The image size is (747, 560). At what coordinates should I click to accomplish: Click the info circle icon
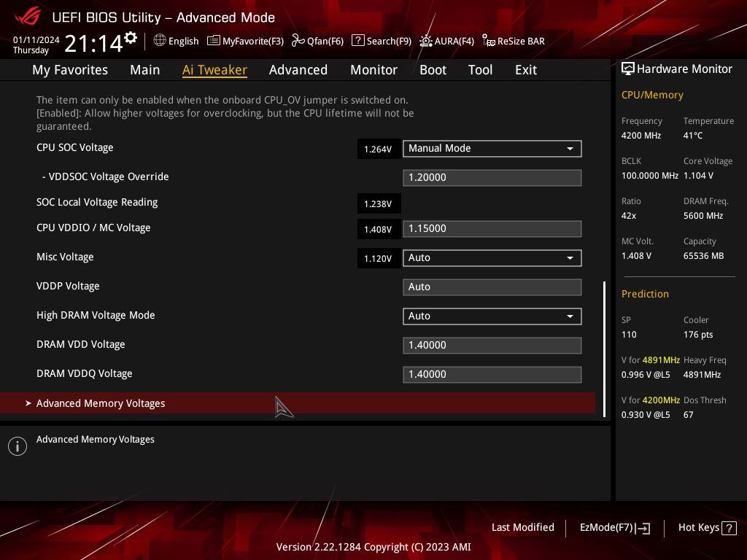pyautogui.click(x=18, y=446)
